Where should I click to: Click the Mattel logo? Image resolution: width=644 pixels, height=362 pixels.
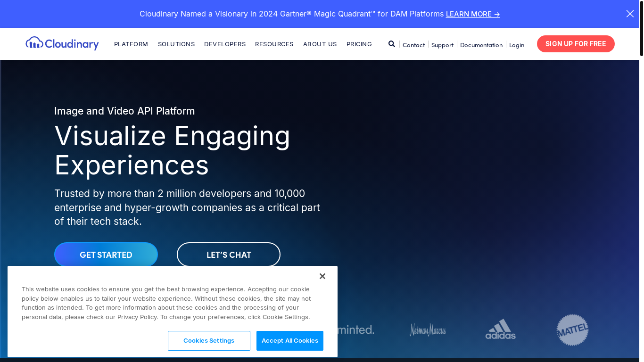click(x=572, y=330)
